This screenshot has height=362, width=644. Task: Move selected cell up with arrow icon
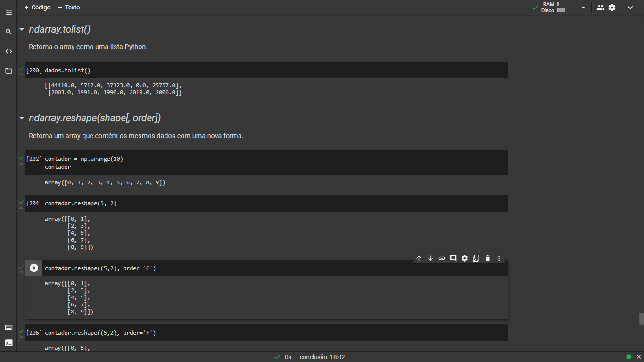tap(419, 258)
